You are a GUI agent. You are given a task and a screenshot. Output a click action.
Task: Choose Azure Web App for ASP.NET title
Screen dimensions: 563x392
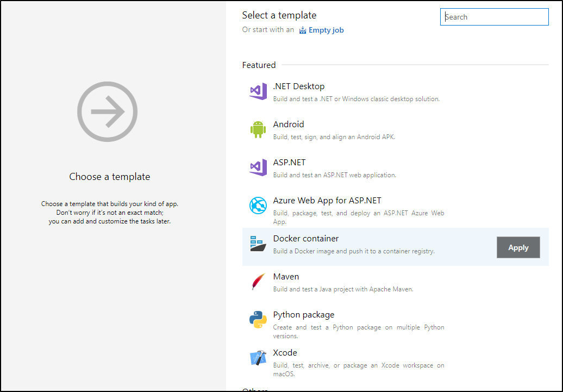[327, 201]
